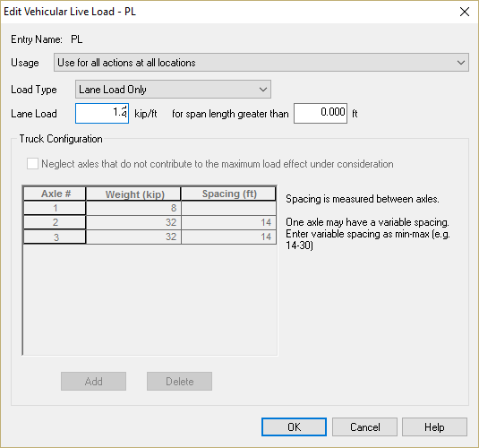
Task: Close the Edit Vehicular Live Load dialog
Action: (x=465, y=12)
